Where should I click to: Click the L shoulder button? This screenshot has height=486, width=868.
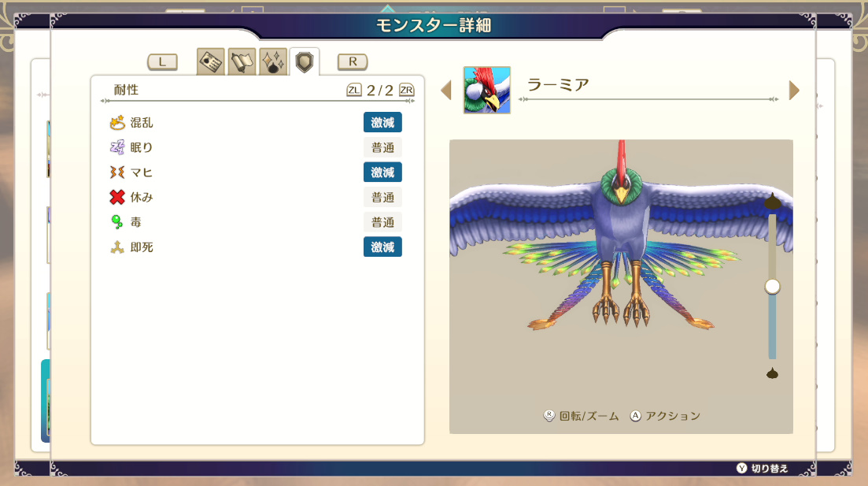click(x=162, y=61)
